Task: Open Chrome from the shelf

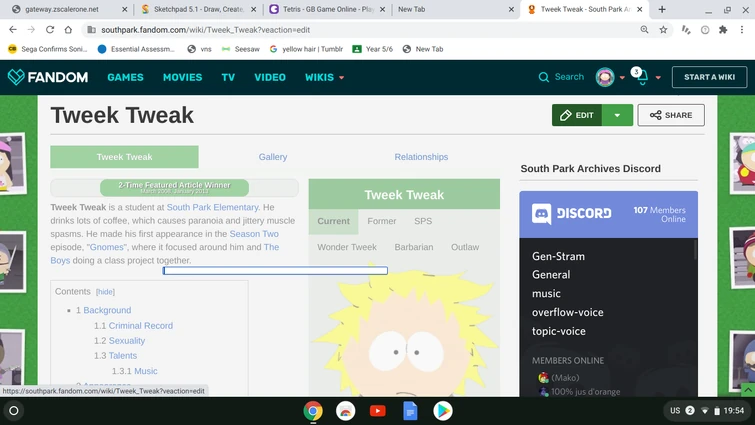Action: pos(313,411)
